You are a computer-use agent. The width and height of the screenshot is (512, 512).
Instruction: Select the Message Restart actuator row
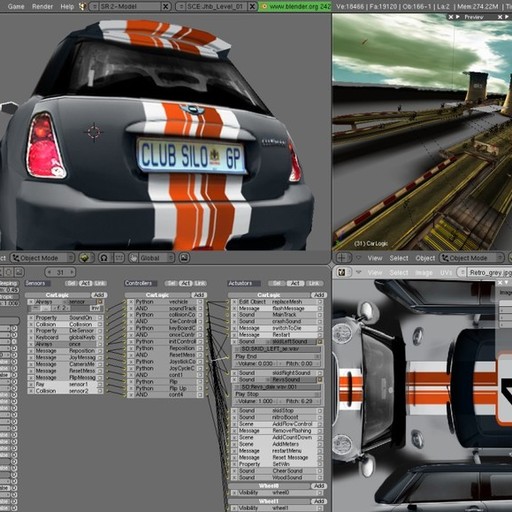tap(277, 335)
